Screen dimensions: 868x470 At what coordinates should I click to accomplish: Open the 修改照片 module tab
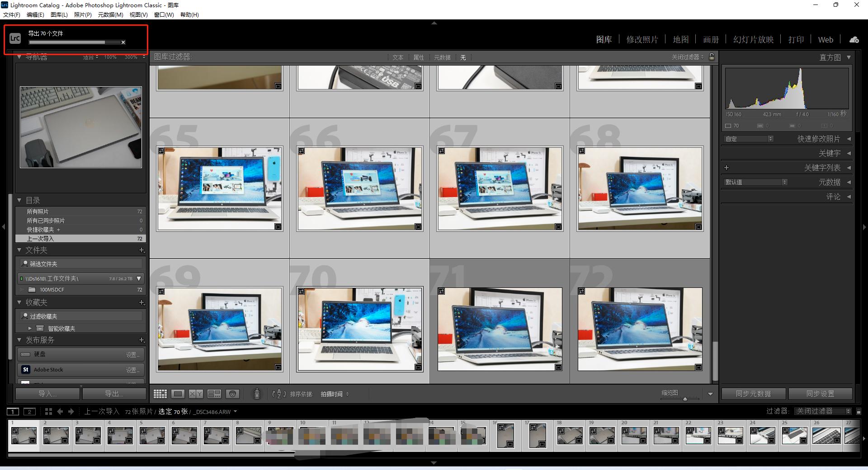pos(642,40)
